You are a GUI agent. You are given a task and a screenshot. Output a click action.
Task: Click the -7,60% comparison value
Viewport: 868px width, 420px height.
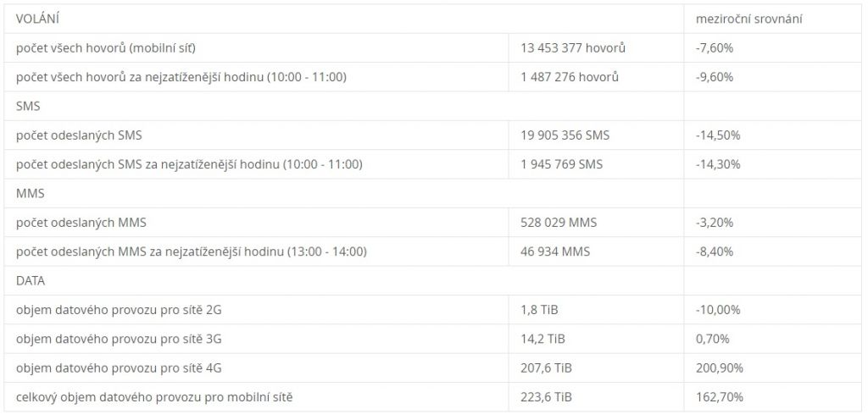point(714,48)
